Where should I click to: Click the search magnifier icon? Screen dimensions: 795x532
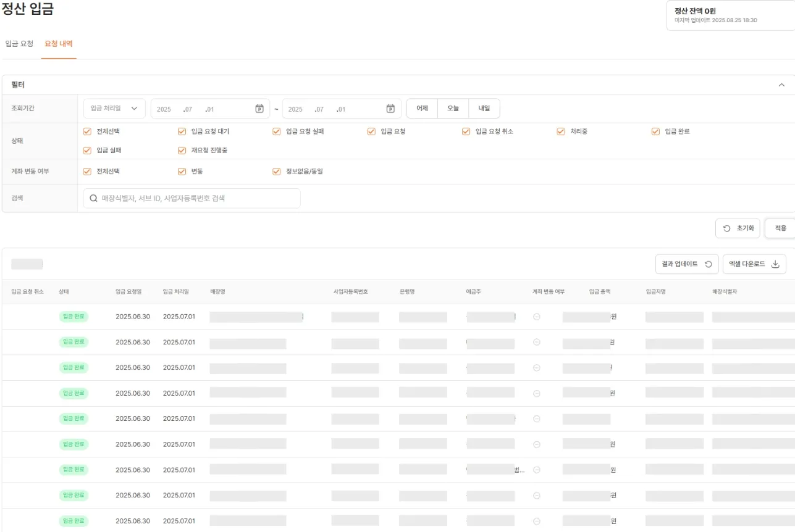pos(94,198)
